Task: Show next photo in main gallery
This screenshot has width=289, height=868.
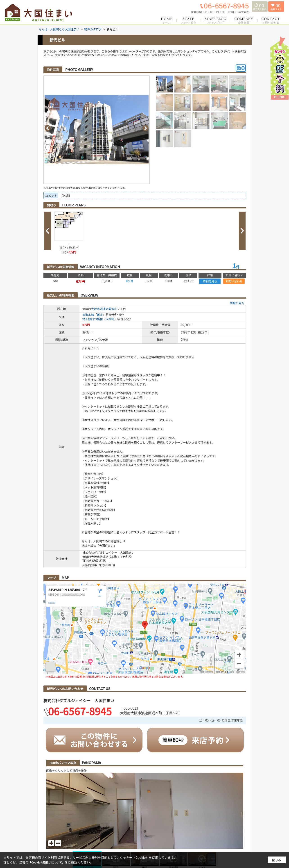Action: 145,128
